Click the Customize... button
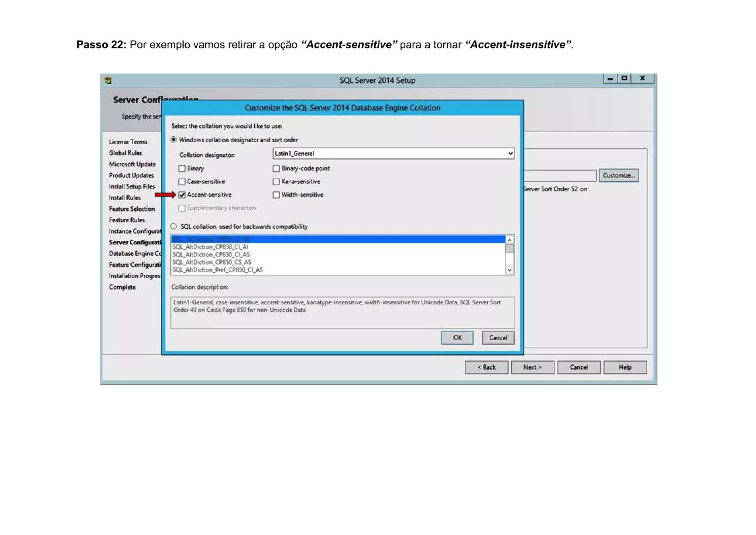The image size is (756, 535). (618, 176)
